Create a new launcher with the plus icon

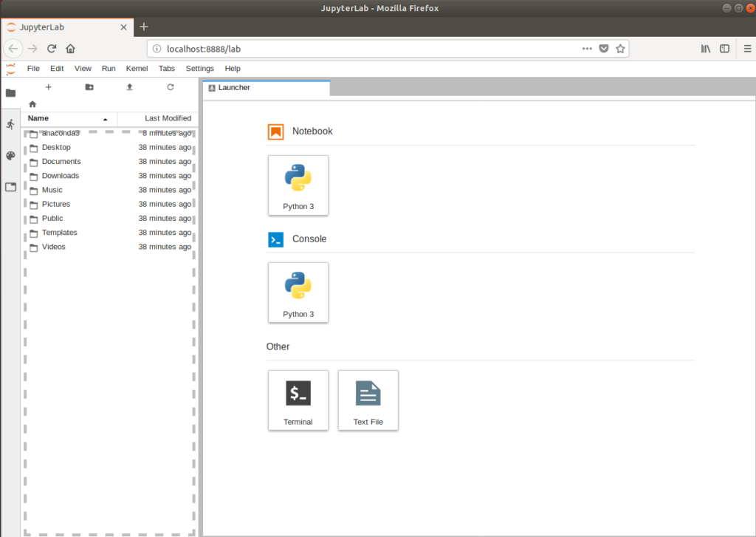(48, 86)
